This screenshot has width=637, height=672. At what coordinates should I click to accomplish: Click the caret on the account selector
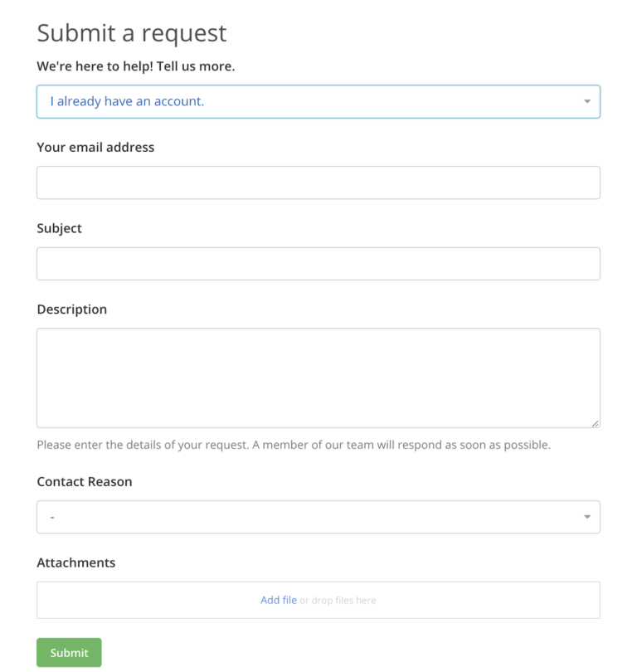click(x=589, y=101)
